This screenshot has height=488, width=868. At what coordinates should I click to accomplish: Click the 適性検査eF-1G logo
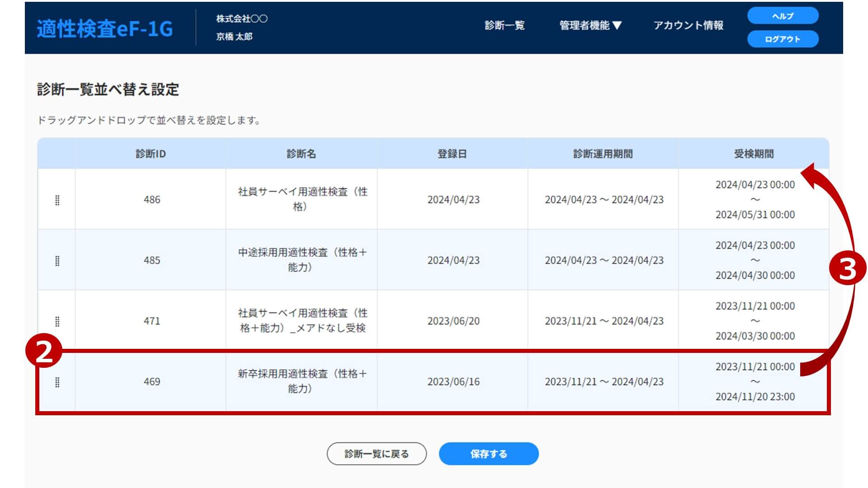click(x=105, y=28)
